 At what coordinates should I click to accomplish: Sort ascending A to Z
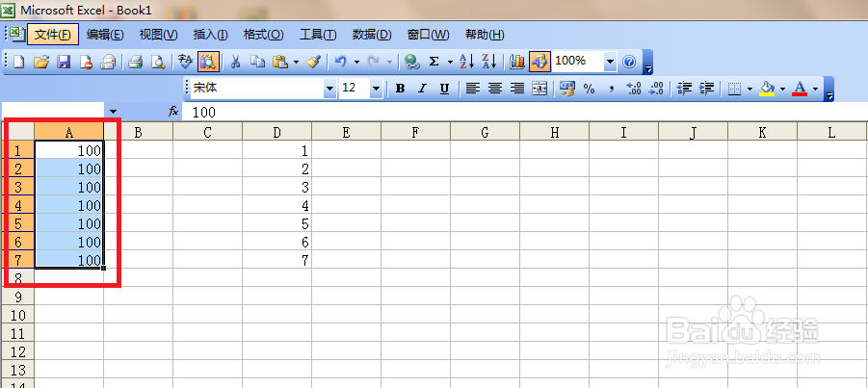pos(466,62)
